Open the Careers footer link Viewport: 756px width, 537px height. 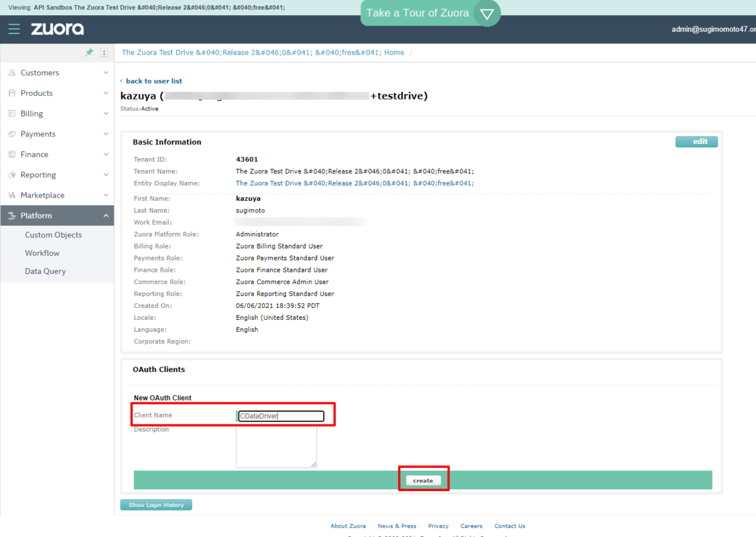tap(471, 526)
